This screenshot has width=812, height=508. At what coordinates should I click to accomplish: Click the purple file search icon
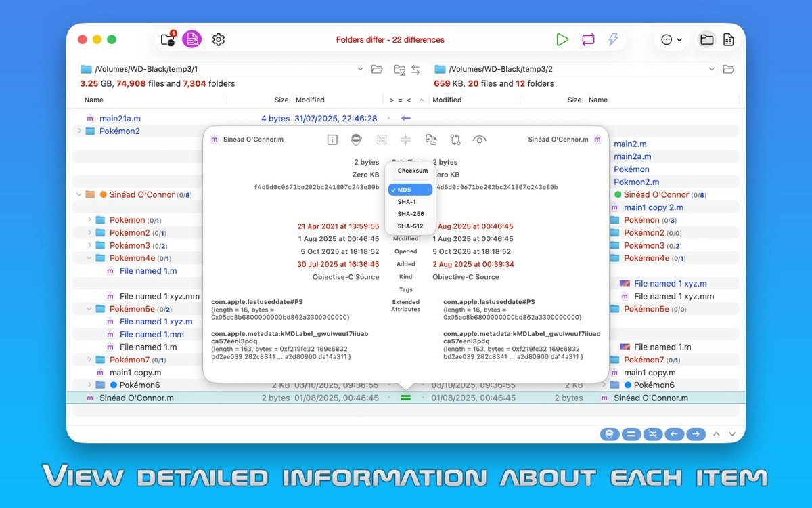click(192, 39)
